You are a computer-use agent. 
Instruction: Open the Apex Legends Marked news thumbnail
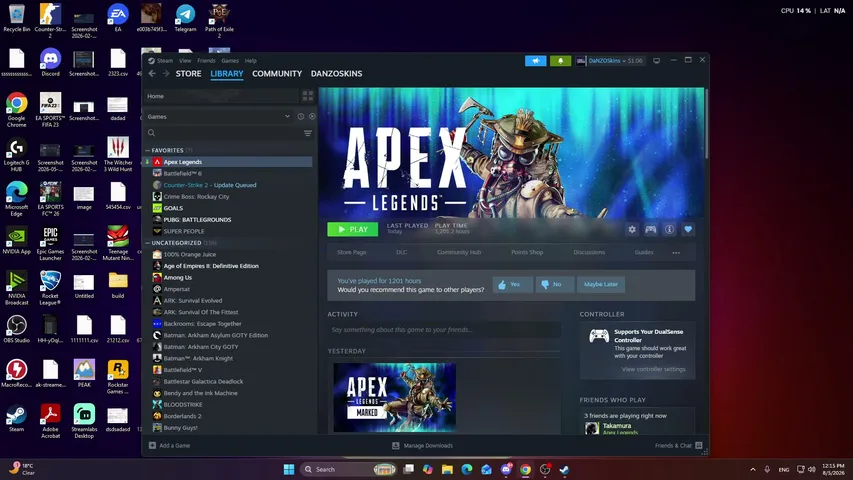[x=394, y=398]
